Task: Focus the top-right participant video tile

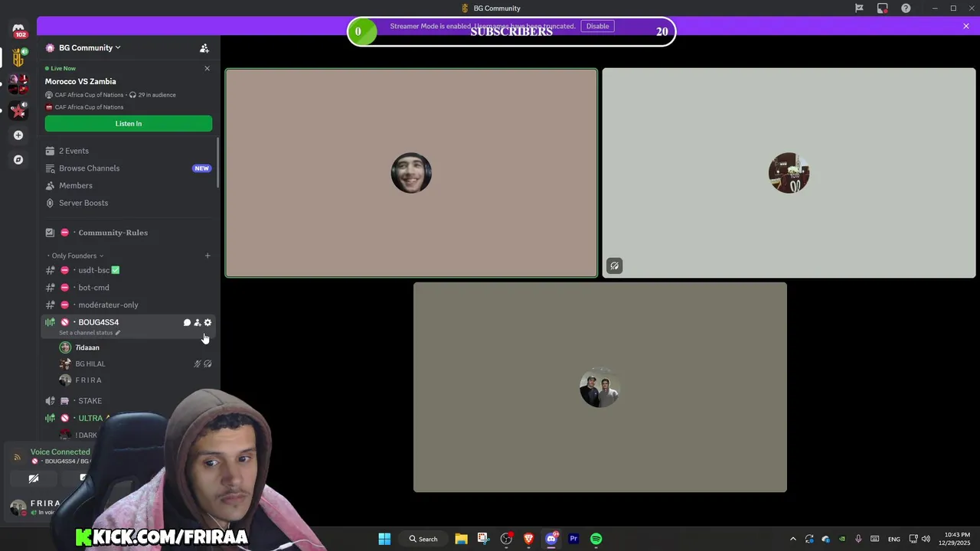Action: (x=789, y=173)
